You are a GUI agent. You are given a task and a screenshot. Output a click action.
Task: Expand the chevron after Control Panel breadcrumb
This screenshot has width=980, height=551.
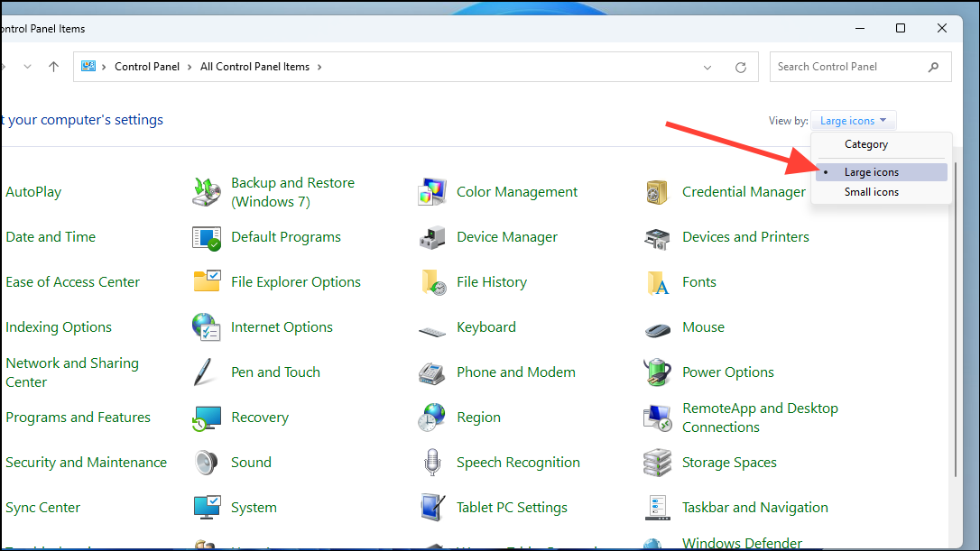[x=190, y=67]
